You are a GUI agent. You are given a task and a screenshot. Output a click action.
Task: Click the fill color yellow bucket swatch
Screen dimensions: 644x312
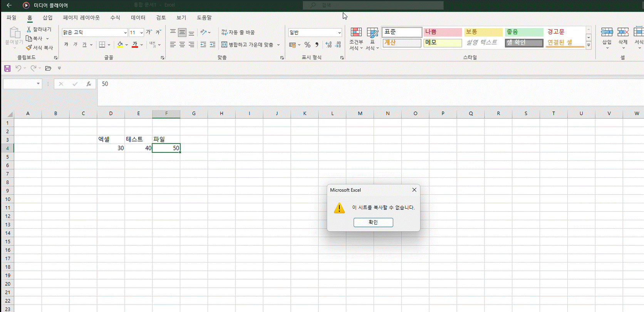pyautogui.click(x=120, y=45)
